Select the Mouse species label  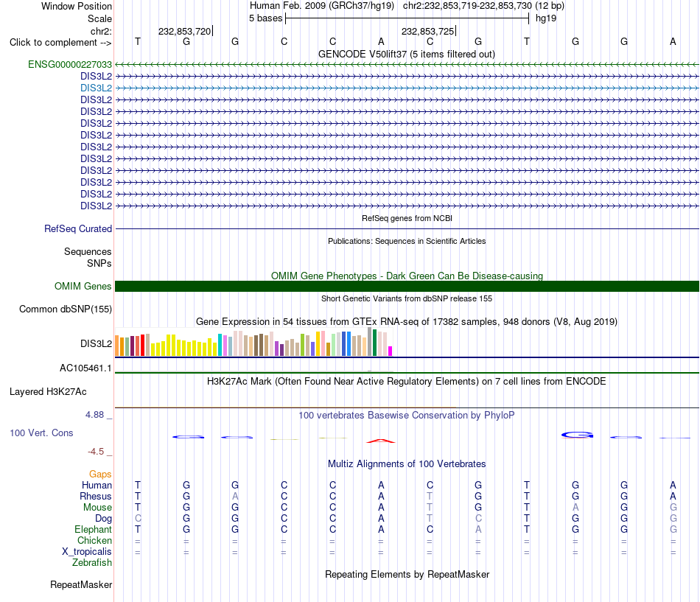(x=97, y=508)
